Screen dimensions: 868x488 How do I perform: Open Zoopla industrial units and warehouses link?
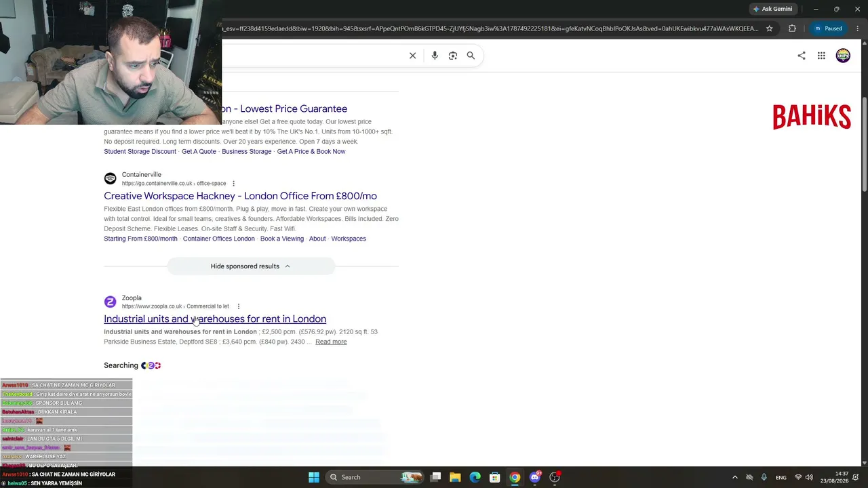pyautogui.click(x=215, y=319)
